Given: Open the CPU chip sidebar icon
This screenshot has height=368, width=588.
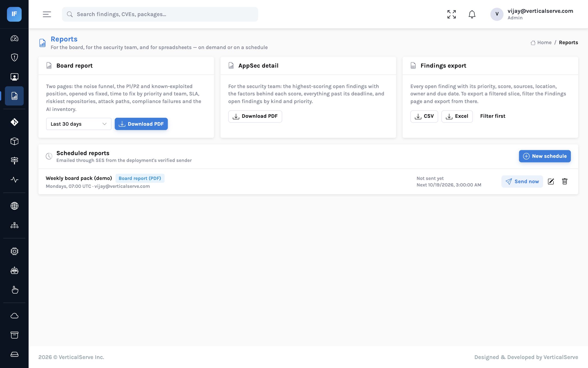Looking at the screenshot, I should click(14, 251).
